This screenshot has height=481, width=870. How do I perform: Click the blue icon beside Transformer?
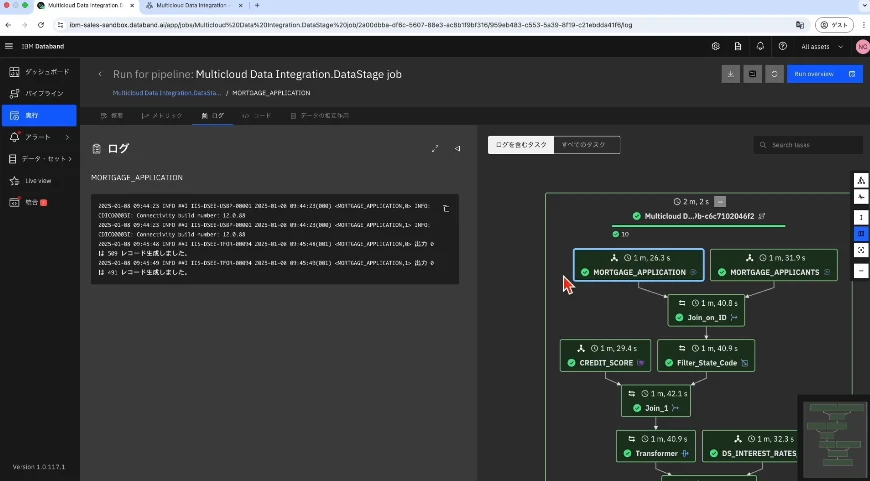[685, 453]
